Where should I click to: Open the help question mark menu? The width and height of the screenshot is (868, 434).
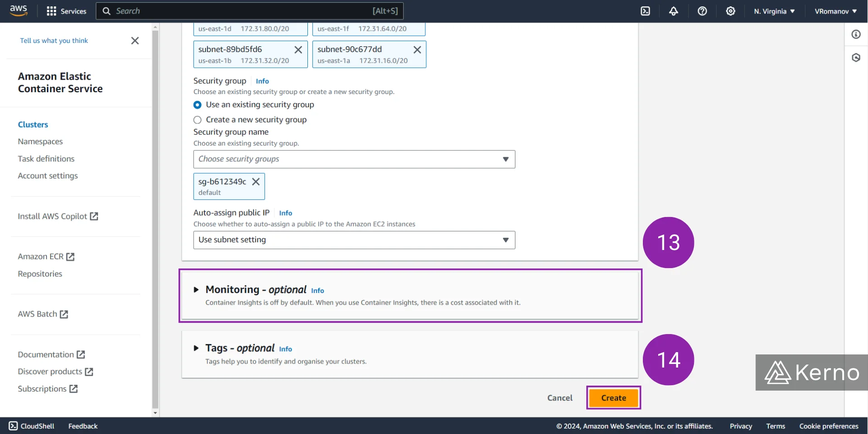tap(702, 11)
